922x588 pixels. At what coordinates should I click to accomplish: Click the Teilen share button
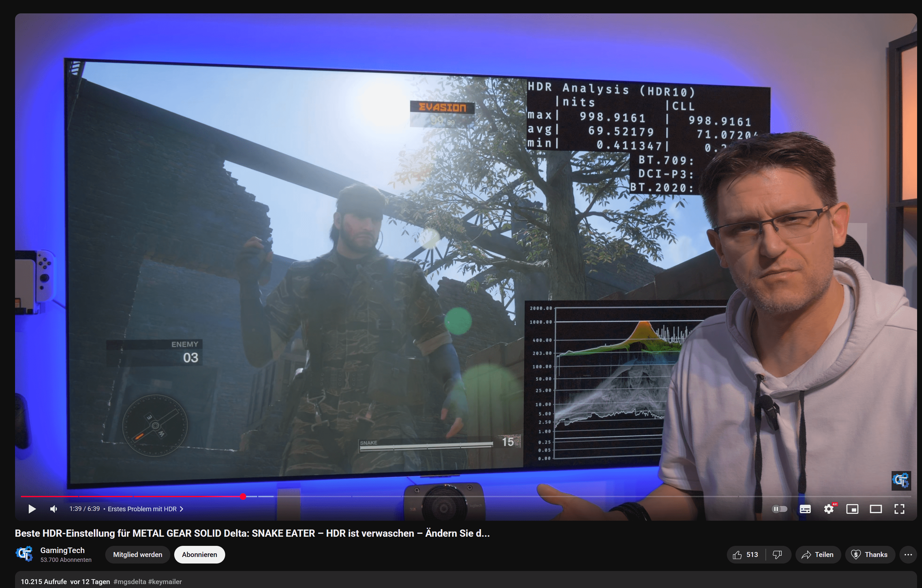(818, 555)
